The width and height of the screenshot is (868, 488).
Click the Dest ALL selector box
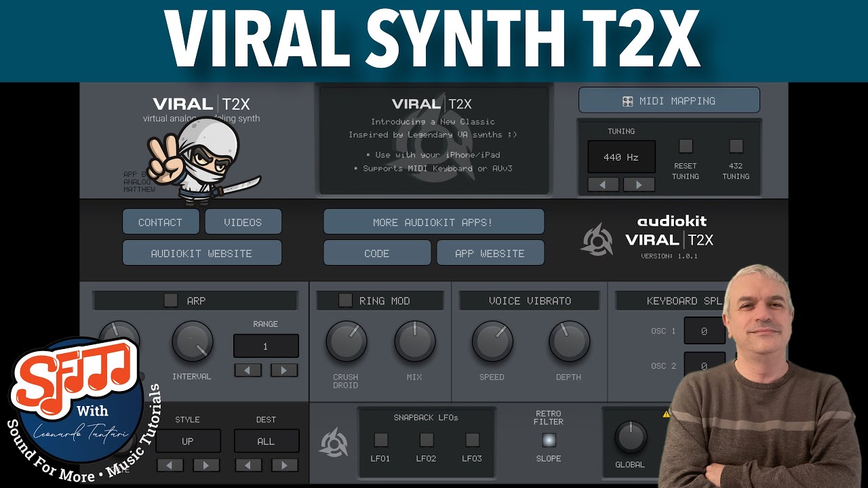coord(266,441)
